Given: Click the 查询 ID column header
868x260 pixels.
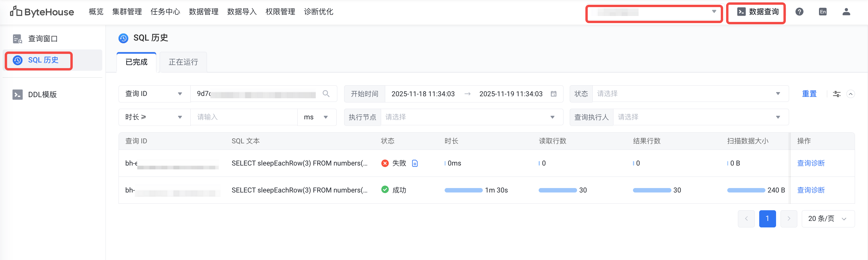Looking at the screenshot, I should pos(136,141).
